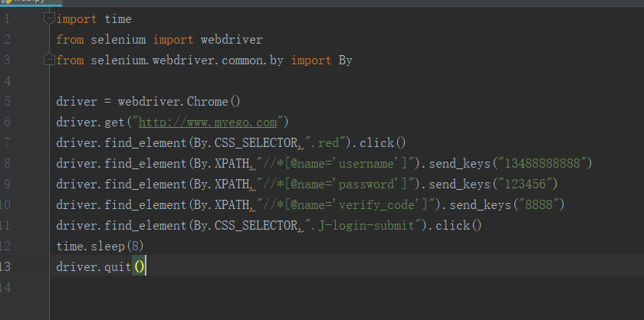Collapse the import block fold marker on line 1

coord(49,19)
